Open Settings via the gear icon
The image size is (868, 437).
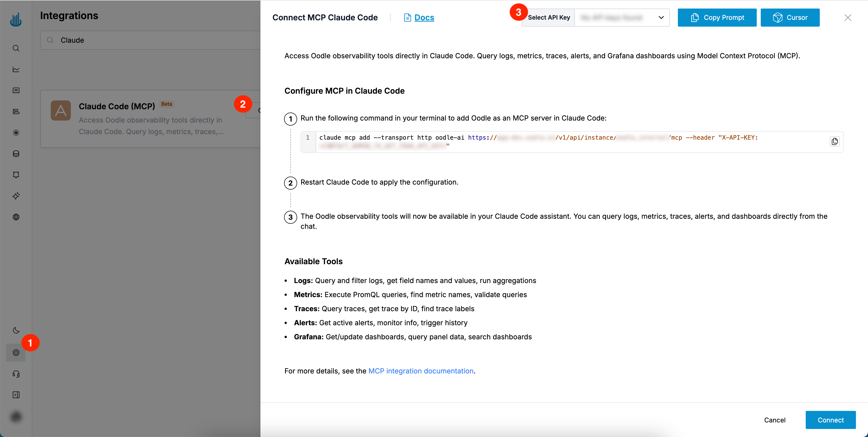pyautogui.click(x=16, y=352)
